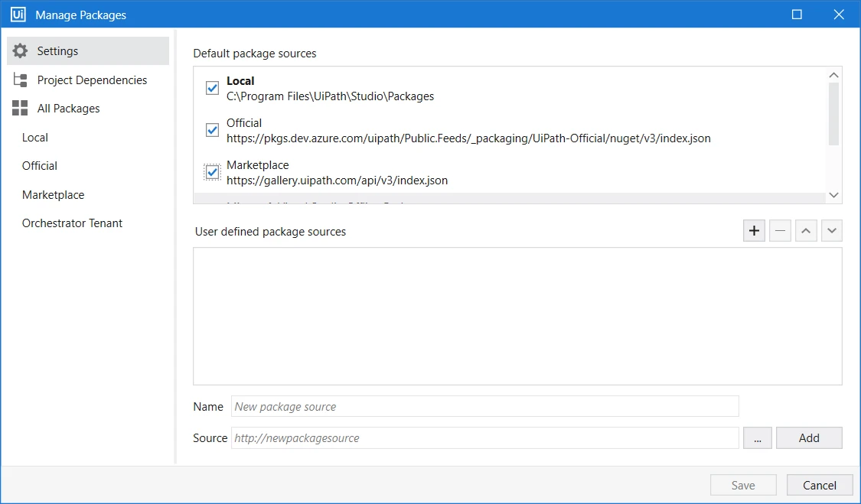The image size is (861, 504).
Task: Uncheck the Local package source checkbox
Action: point(213,88)
